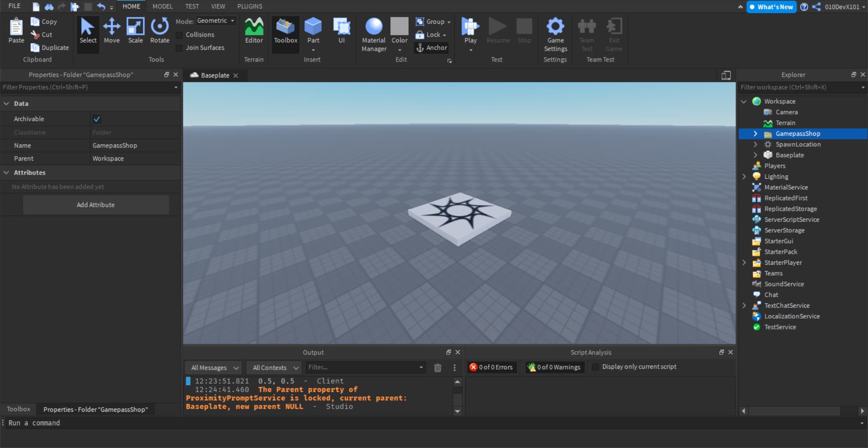Click the What's New button
This screenshot has width=868, height=448.
click(x=771, y=7)
